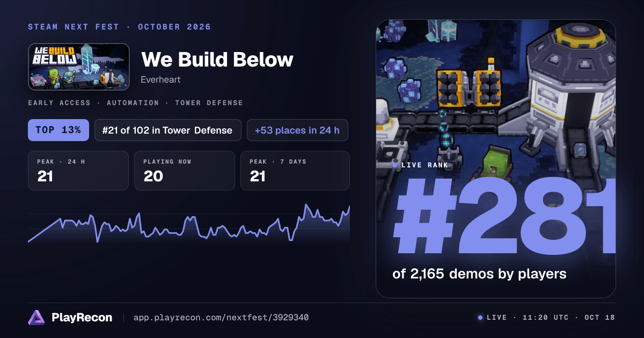Click the large #281 rank number
The width and height of the screenshot is (644, 338).
(x=504, y=215)
